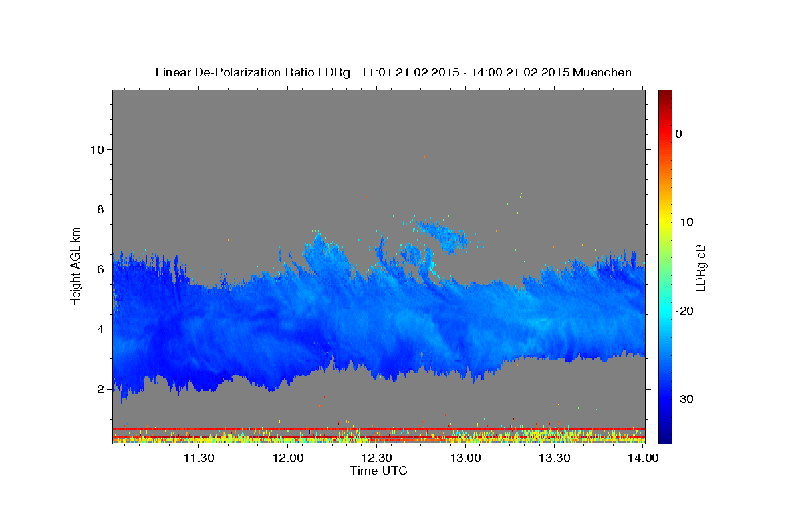Click the 11:30 time tick label
Image resolution: width=798 pixels, height=532 pixels.
coord(198,458)
